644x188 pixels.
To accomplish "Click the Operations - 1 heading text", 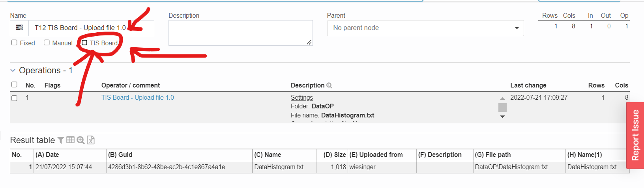I will [46, 71].
